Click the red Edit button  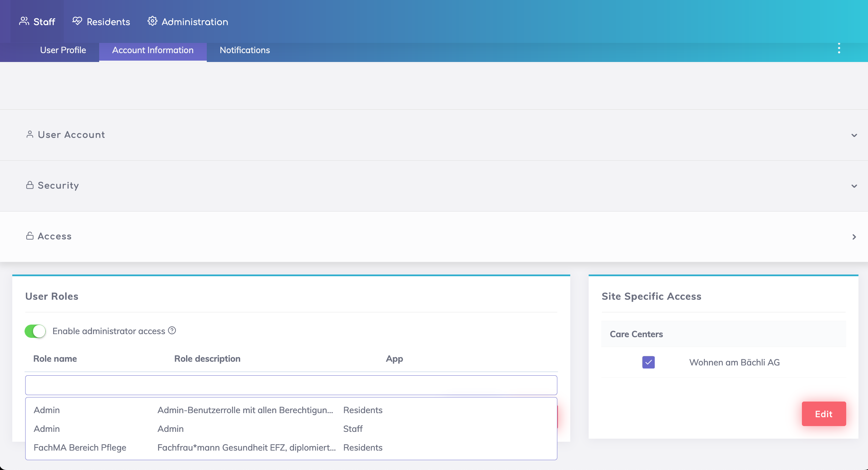click(x=823, y=414)
